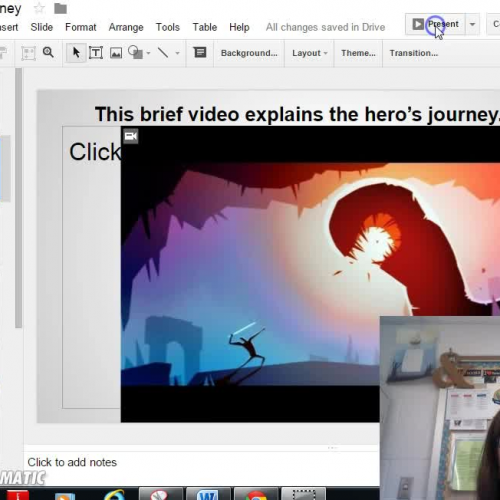Expand the shape tool dropdown arrow
The image size is (500, 500).
tap(148, 53)
